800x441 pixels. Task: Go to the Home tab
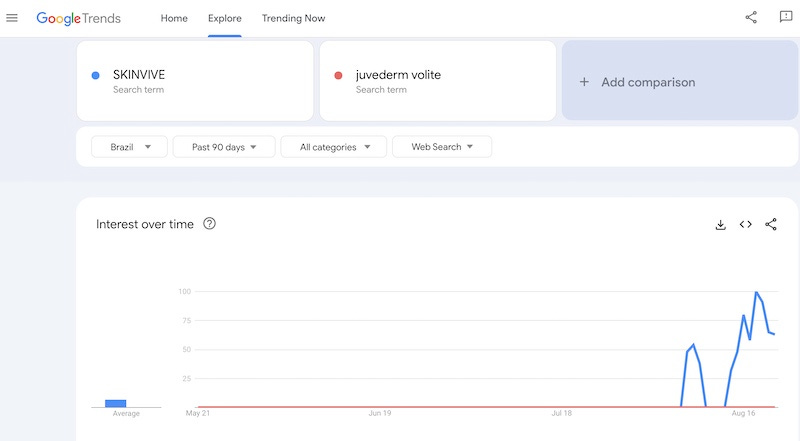174,18
